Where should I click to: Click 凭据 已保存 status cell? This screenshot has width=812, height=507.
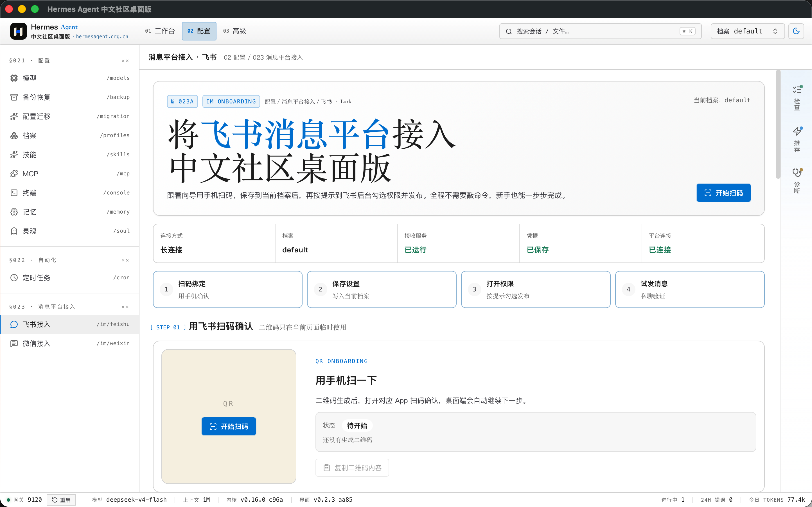[581, 243]
